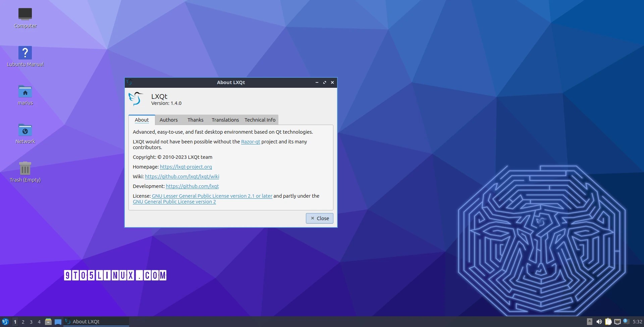Select the Network desktop icon
Viewport: 644px width, 327px height.
point(25,134)
